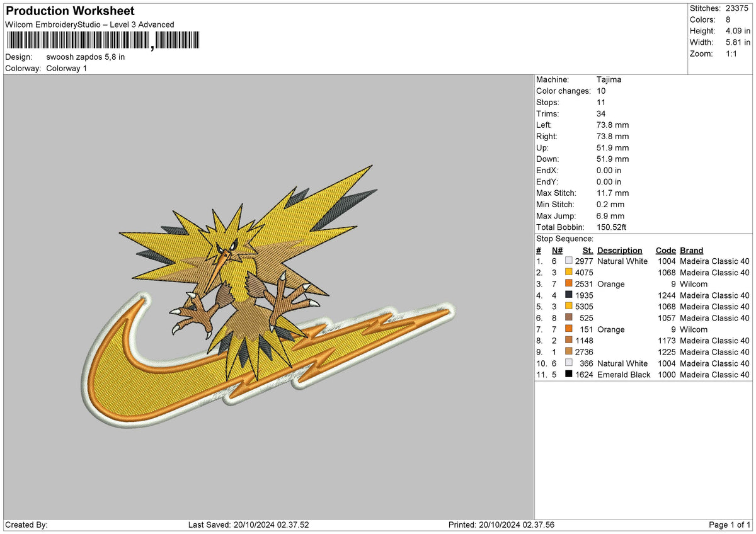Click the 'Code' column header
The height and width of the screenshot is (534, 756).
666,250
